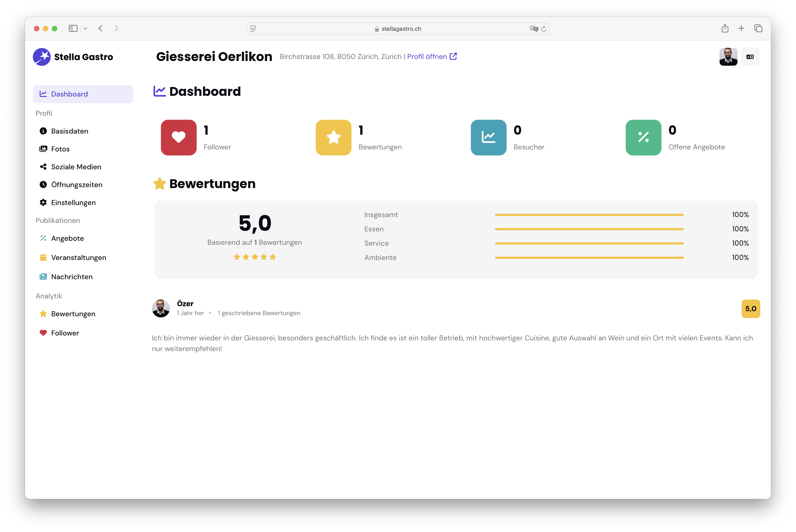Click Safari share icon
The height and width of the screenshot is (532, 796).
[725, 29]
